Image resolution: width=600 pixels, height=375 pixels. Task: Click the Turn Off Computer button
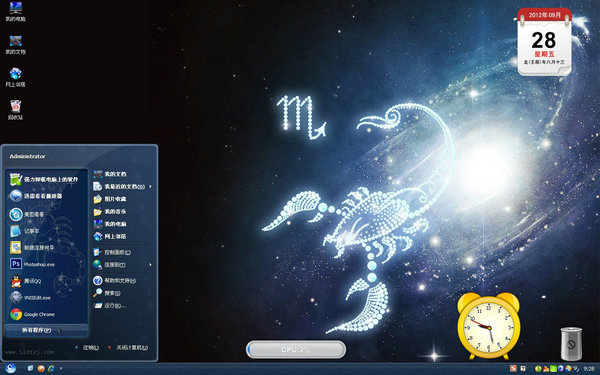(128, 347)
